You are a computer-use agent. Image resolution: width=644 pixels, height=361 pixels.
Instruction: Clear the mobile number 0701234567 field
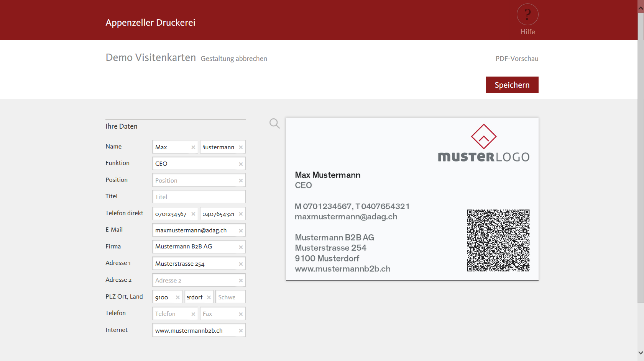(193, 214)
